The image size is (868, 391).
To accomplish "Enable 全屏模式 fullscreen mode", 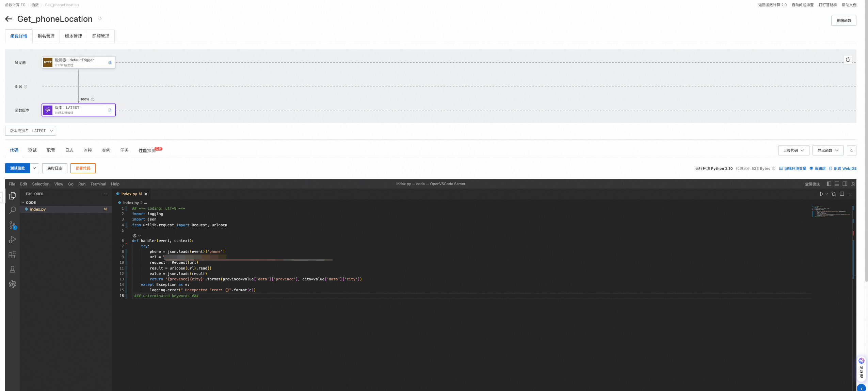I will (x=812, y=184).
